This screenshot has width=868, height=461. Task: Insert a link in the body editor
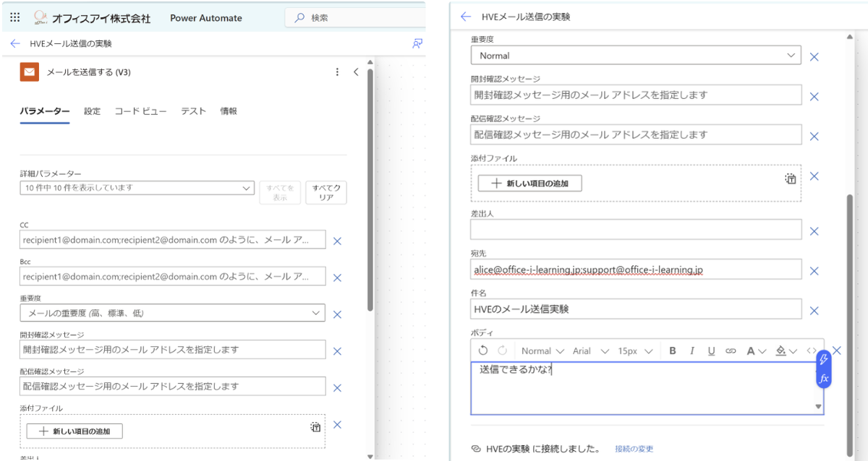[731, 350]
